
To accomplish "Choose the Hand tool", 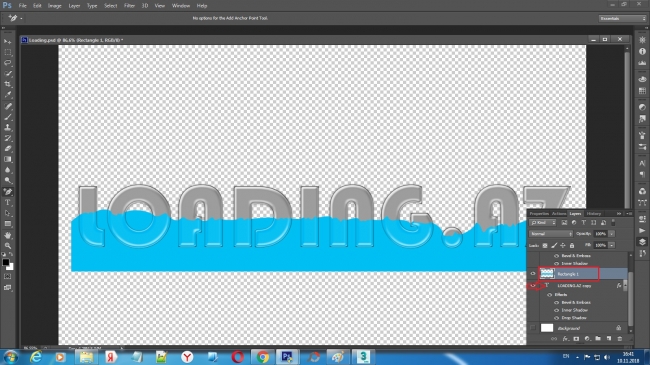I will tap(7, 235).
